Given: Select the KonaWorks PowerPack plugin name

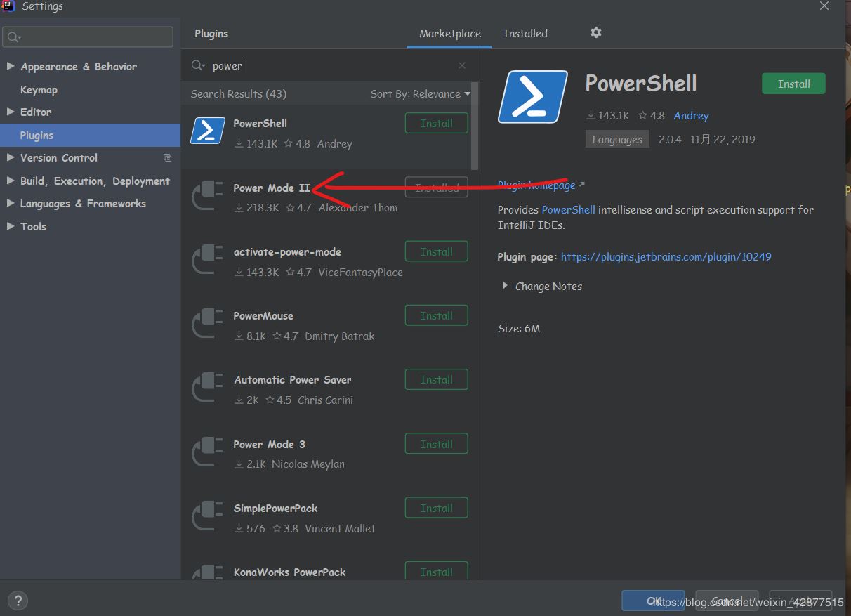Looking at the screenshot, I should (289, 572).
